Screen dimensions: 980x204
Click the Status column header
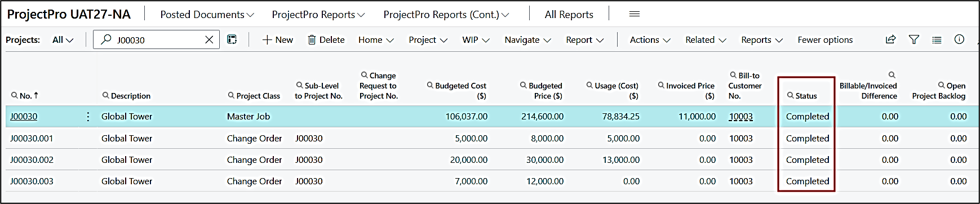pyautogui.click(x=802, y=96)
